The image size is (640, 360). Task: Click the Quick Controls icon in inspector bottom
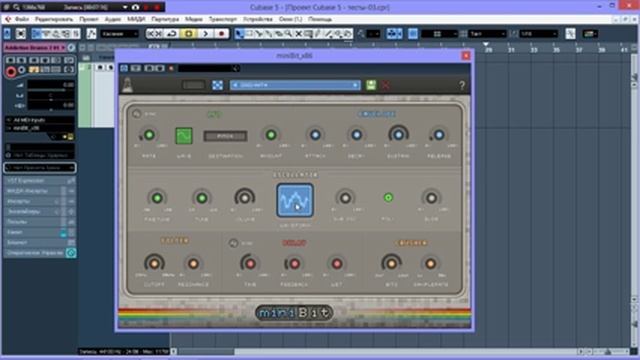(x=71, y=253)
